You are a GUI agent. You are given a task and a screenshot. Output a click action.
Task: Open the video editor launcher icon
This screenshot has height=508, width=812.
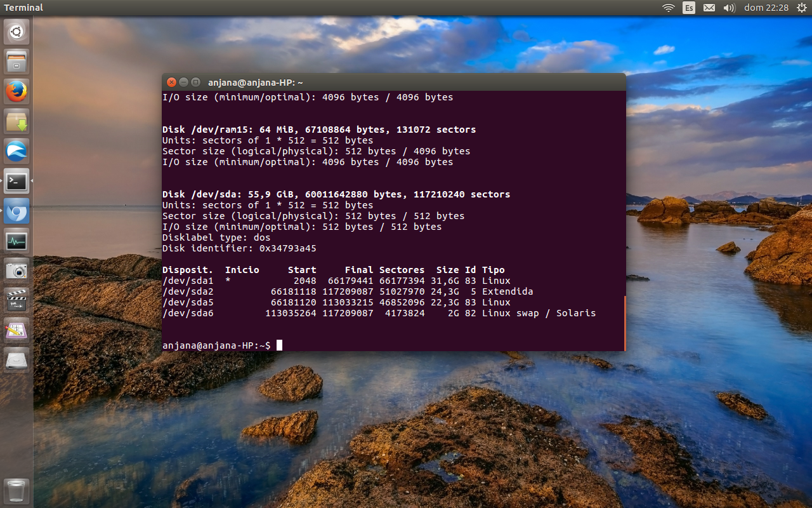click(x=16, y=300)
